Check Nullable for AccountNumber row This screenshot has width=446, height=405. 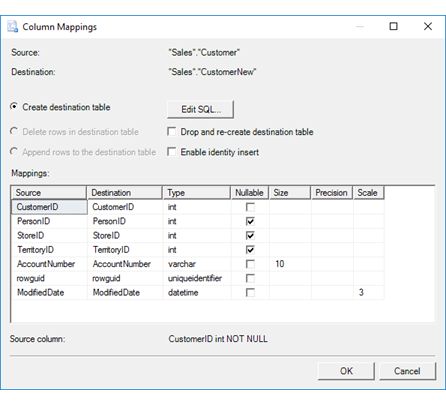click(250, 264)
